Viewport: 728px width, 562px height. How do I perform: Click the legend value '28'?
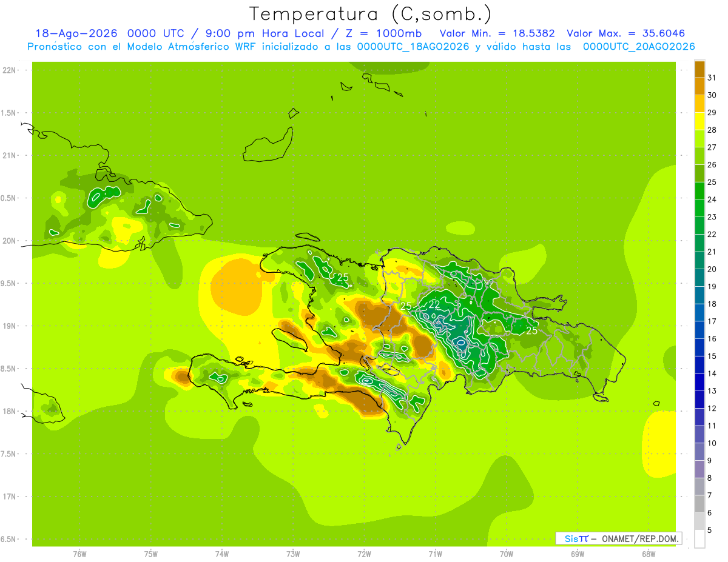[712, 130]
